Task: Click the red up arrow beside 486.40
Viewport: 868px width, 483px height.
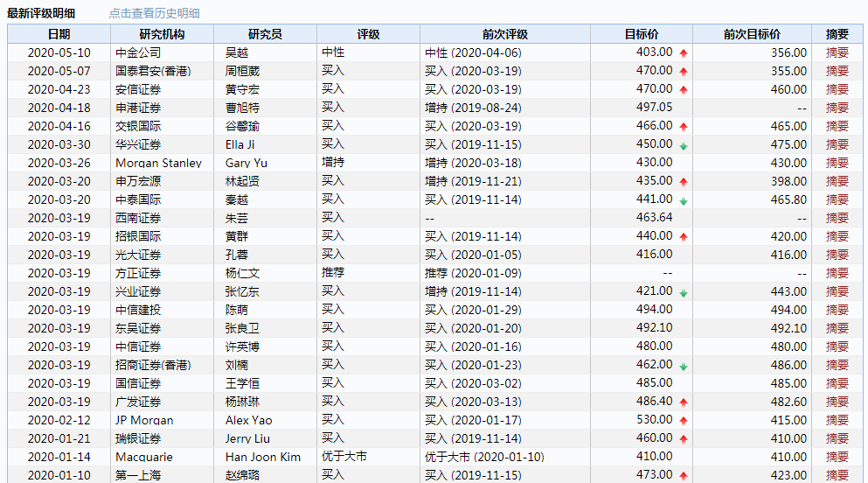Action: pyautogui.click(x=684, y=402)
